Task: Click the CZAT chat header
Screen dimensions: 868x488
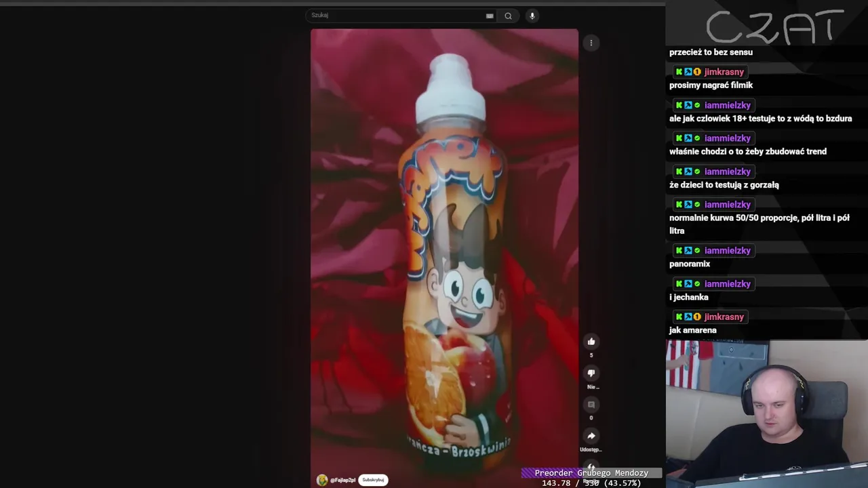Action: point(775,27)
